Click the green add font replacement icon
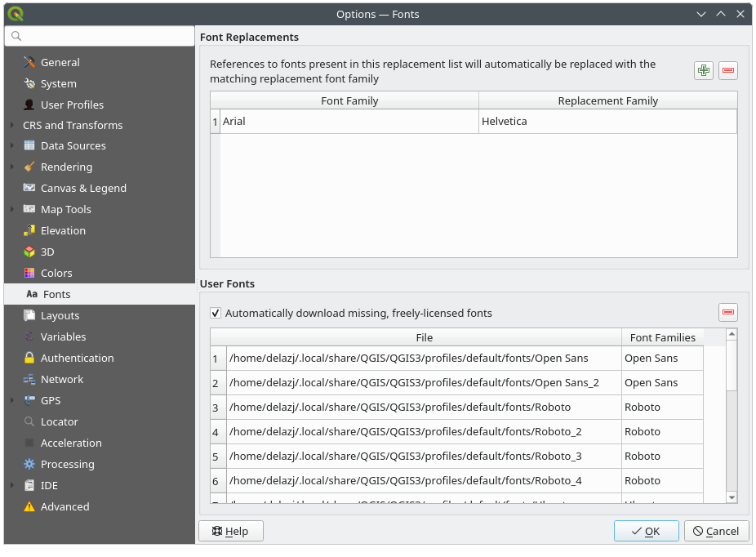 [703, 71]
